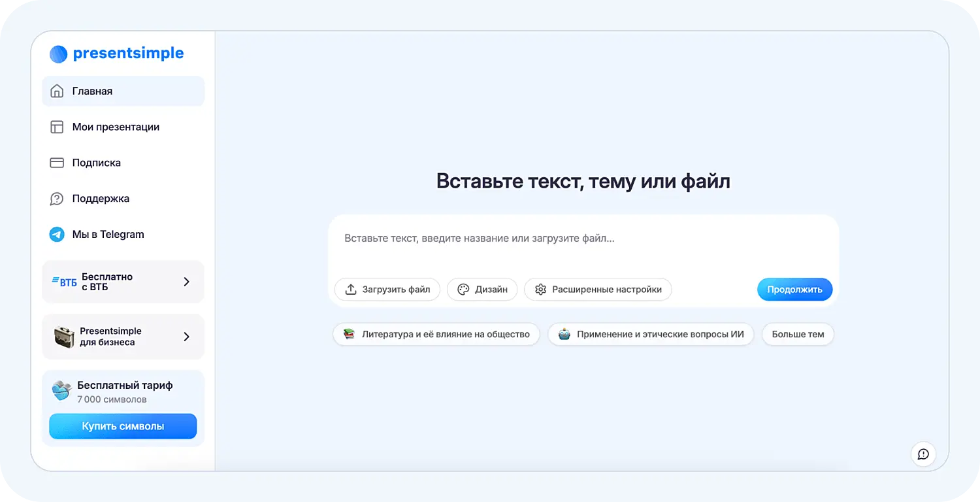Click the Купить символы button
Screen dimensions: 980x502
click(122, 426)
